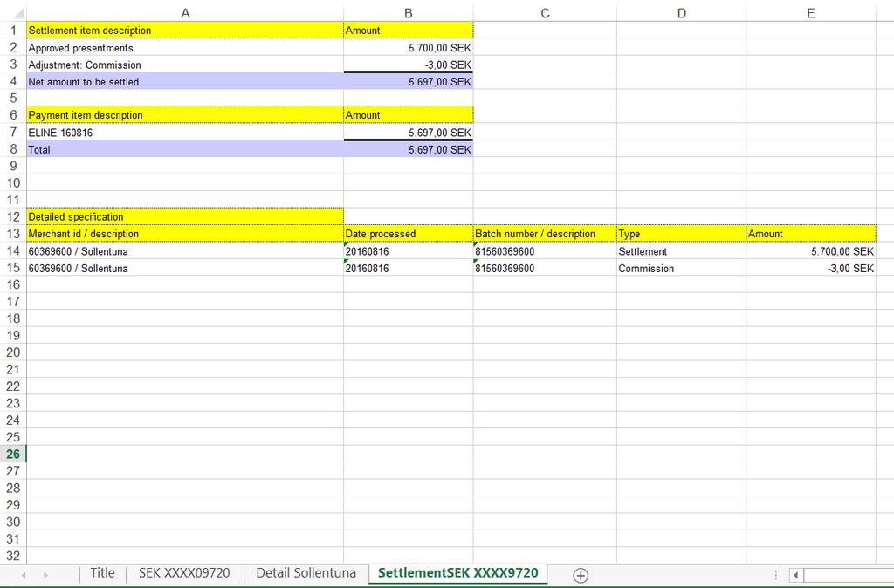The height and width of the screenshot is (588, 894).
Task: Click '20160816' date cell in row 15
Action: click(409, 268)
